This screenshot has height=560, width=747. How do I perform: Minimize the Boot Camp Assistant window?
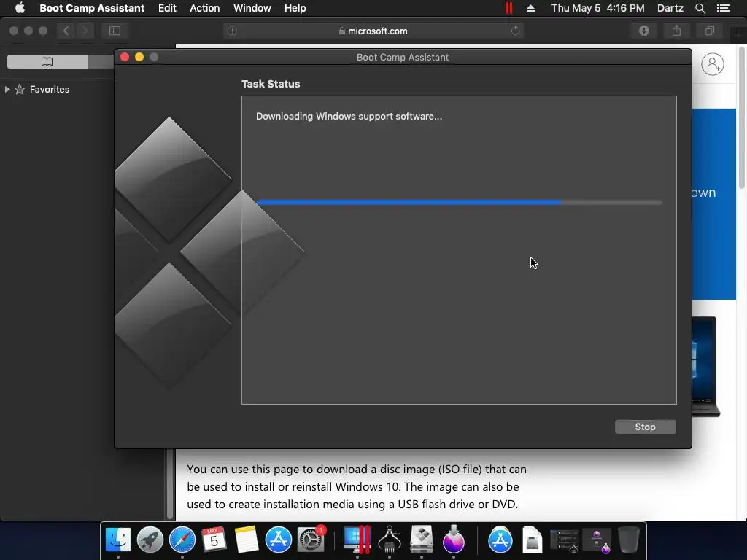[139, 57]
